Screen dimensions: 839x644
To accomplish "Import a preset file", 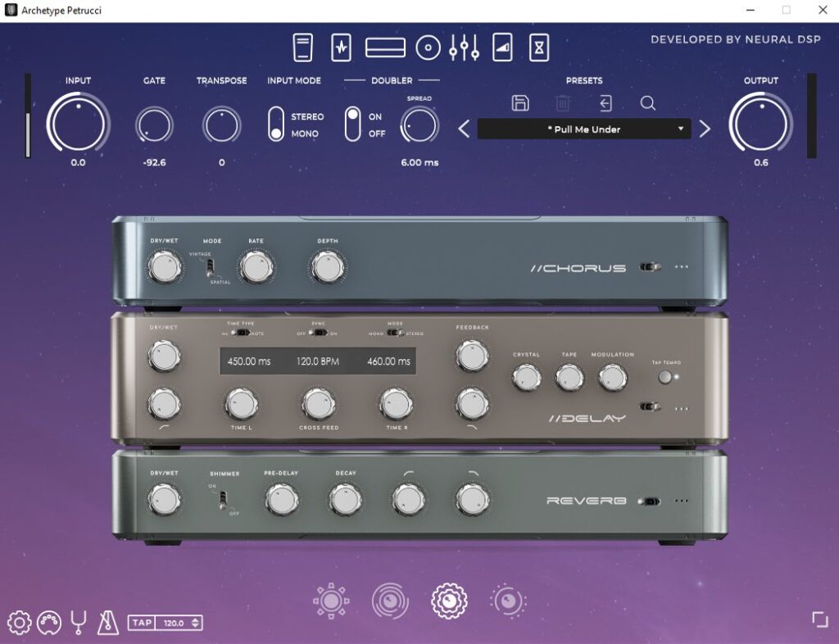I will pos(605,102).
